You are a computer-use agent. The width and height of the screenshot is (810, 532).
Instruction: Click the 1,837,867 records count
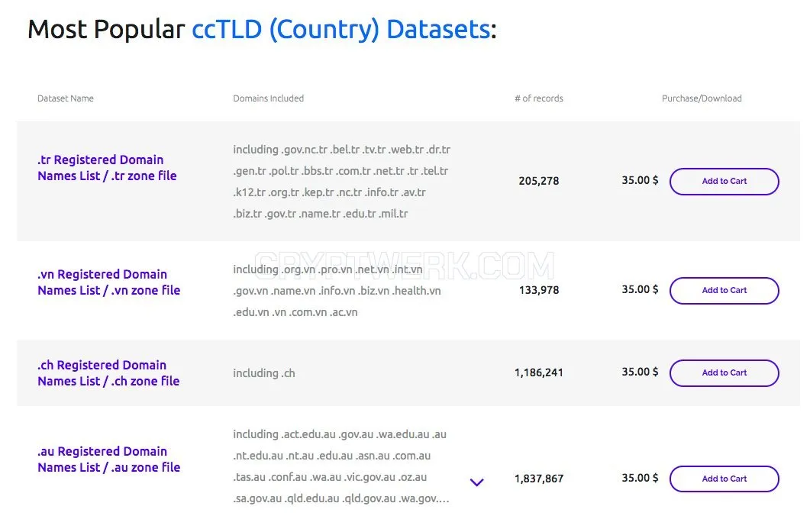pos(539,479)
